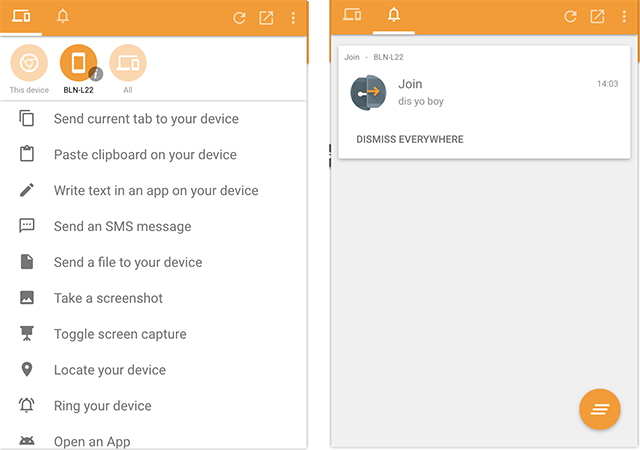Choose 'Toggle screen capture'

pyautogui.click(x=120, y=334)
